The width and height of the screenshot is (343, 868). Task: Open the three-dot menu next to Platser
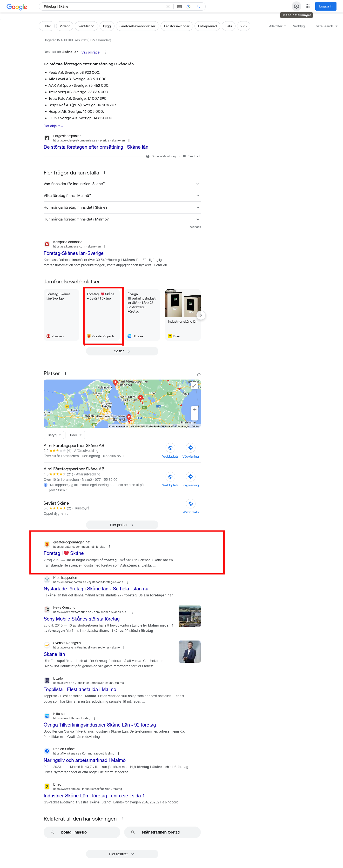65,373
